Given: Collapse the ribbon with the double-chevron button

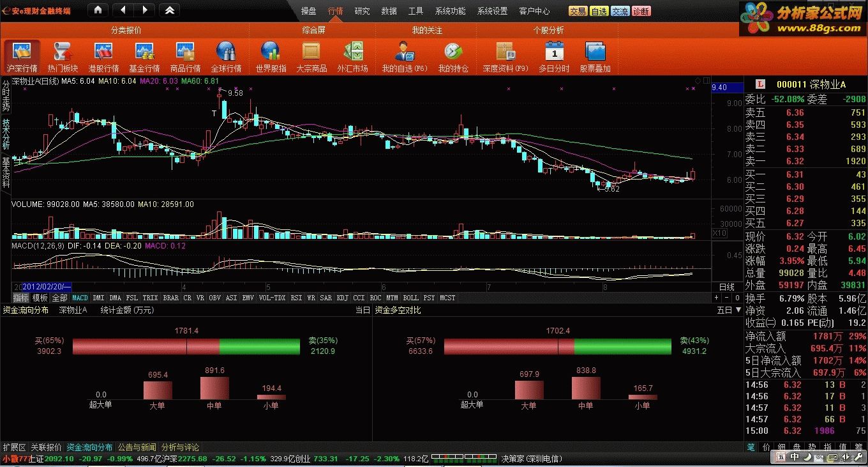Looking at the screenshot, I should [x=169, y=10].
